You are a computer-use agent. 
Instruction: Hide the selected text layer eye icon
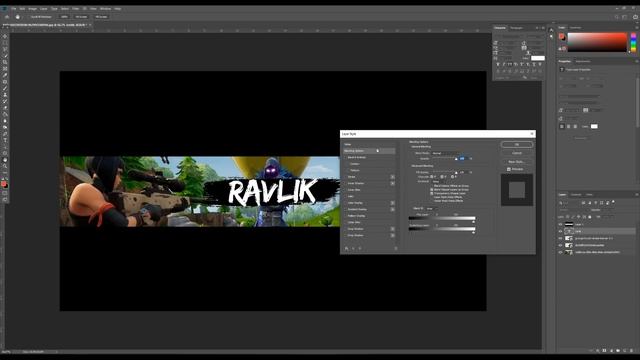coord(560,231)
